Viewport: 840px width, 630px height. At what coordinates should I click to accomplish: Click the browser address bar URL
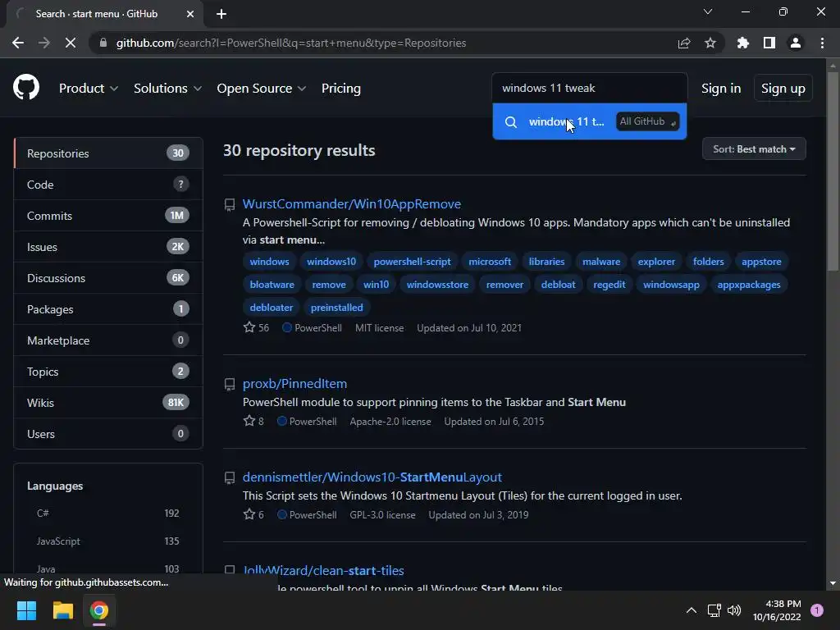291,43
